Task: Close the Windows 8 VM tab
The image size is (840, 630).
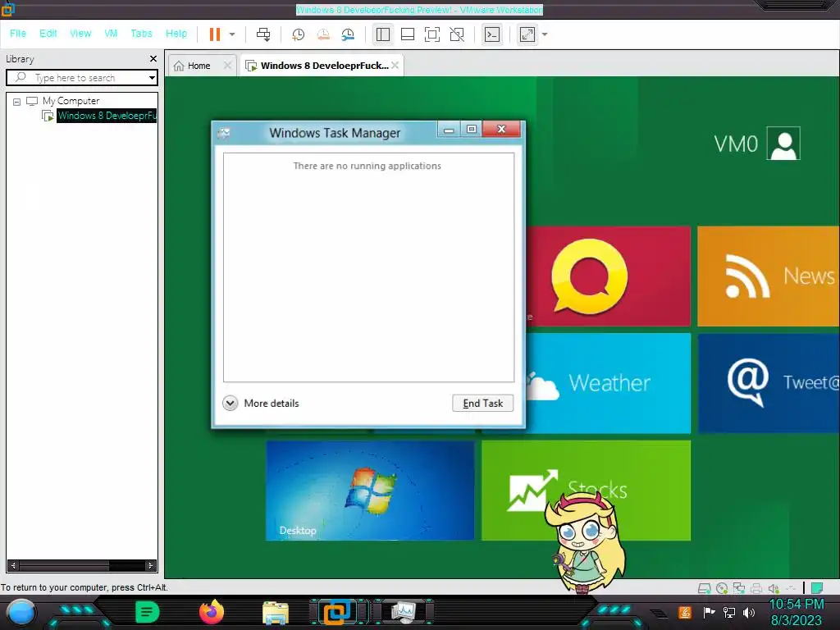Action: [395, 66]
